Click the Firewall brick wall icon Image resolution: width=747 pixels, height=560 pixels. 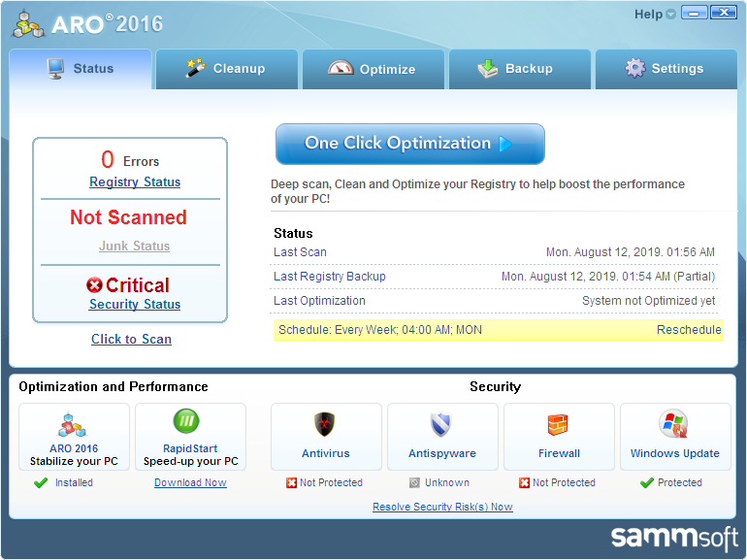558,424
